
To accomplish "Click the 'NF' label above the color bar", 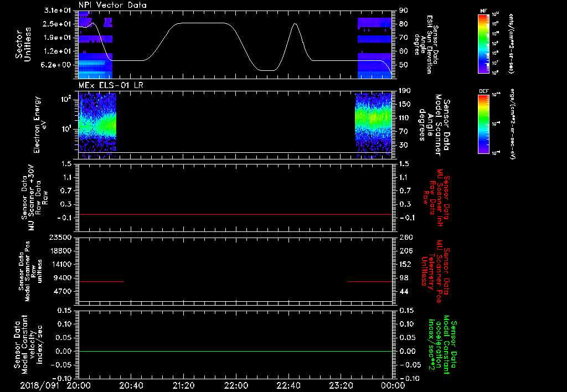I will pyautogui.click(x=484, y=11).
